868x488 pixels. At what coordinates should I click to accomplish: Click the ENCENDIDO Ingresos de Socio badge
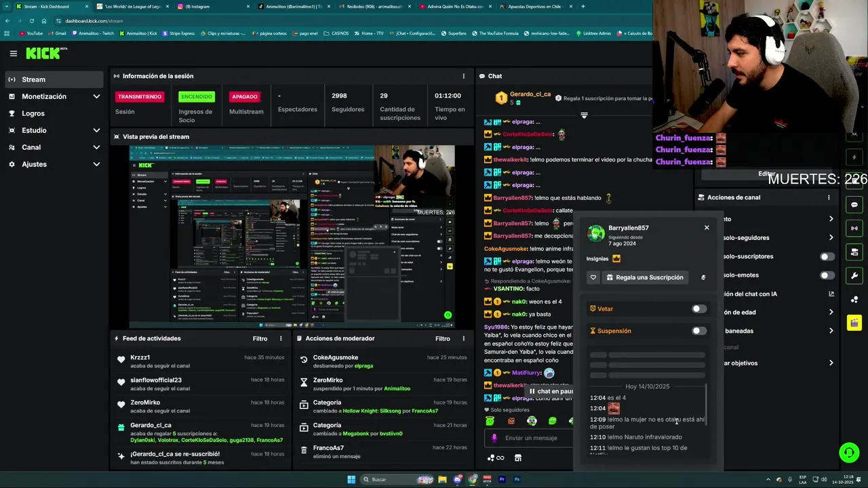196,97
